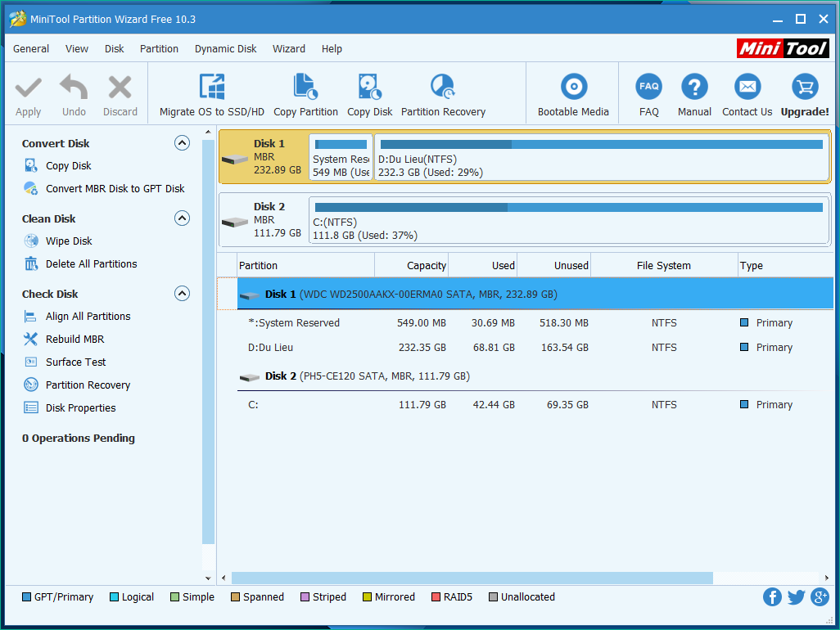
Task: Click the GPT/Primary legend color swatch
Action: (x=26, y=596)
